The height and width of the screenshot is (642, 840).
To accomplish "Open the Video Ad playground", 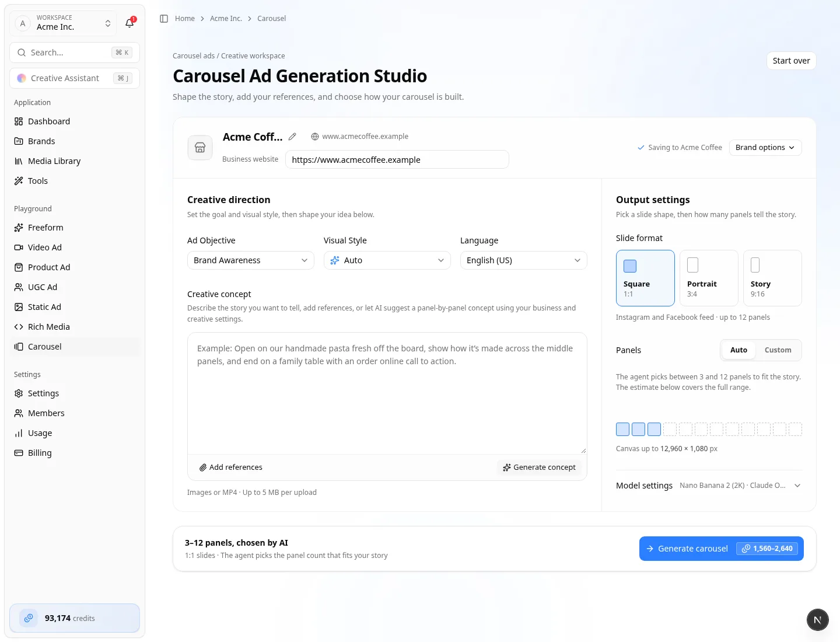I will pyautogui.click(x=75, y=247).
